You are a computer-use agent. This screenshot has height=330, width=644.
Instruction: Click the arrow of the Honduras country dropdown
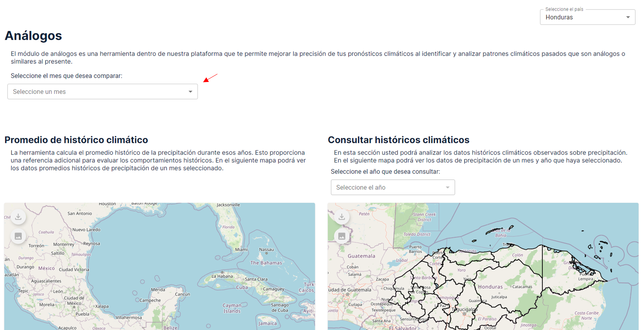(x=628, y=17)
